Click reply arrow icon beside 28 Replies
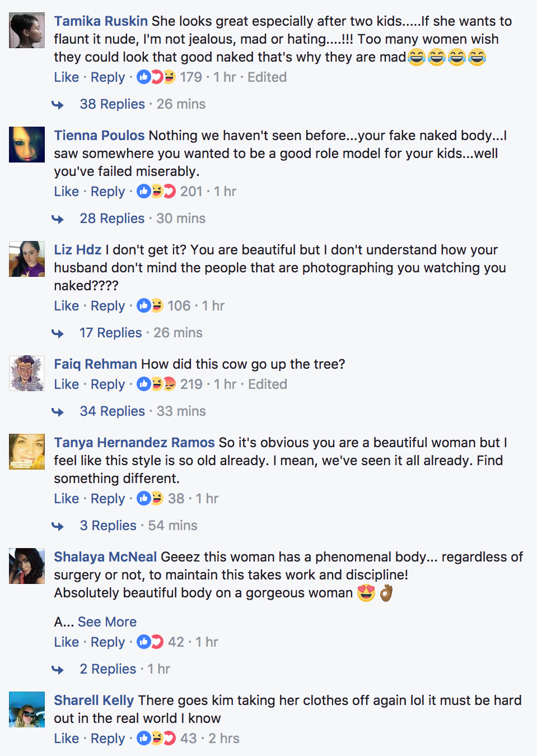This screenshot has width=537, height=756. click(x=58, y=219)
